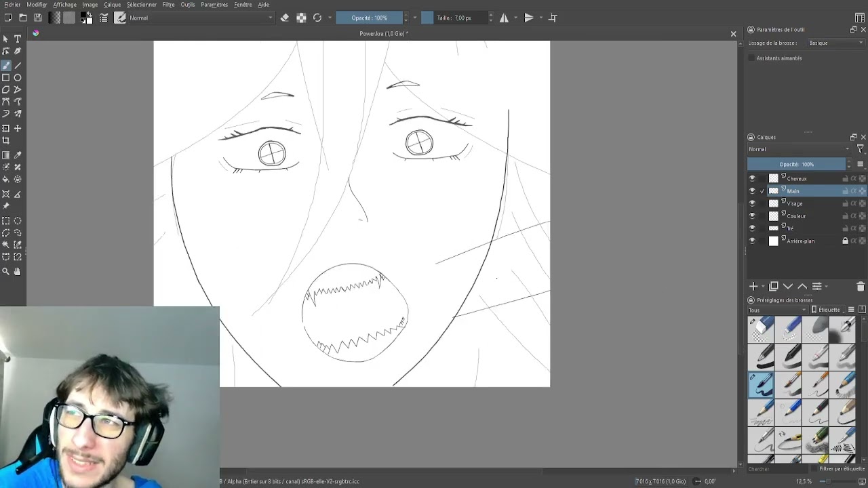Select the Zoom magnifier tool

[x=6, y=271]
